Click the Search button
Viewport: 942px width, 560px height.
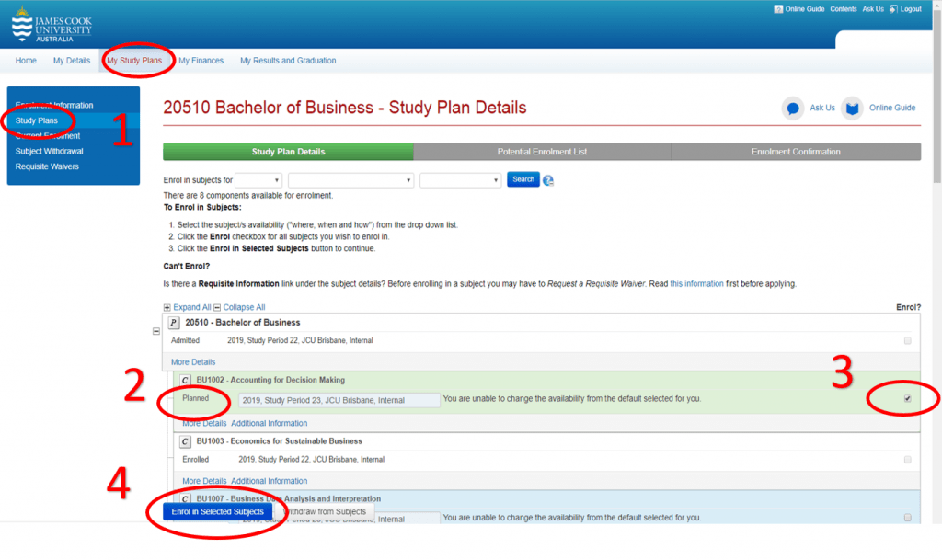coord(523,179)
